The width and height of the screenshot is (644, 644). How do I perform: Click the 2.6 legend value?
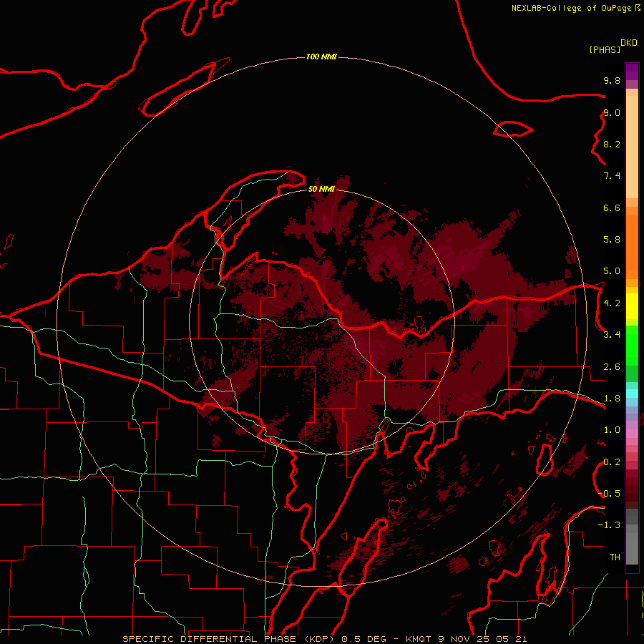(x=612, y=367)
